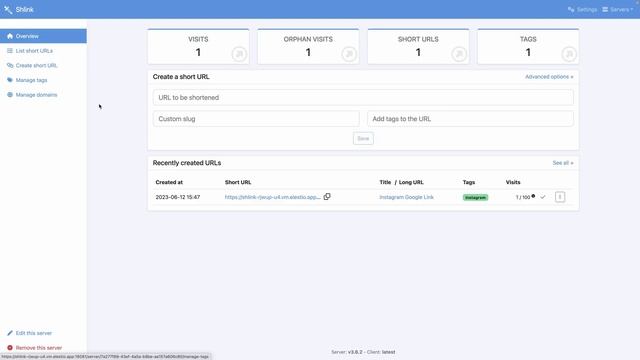Focus the Add tags to the URL field
640x360 pixels.
470,119
